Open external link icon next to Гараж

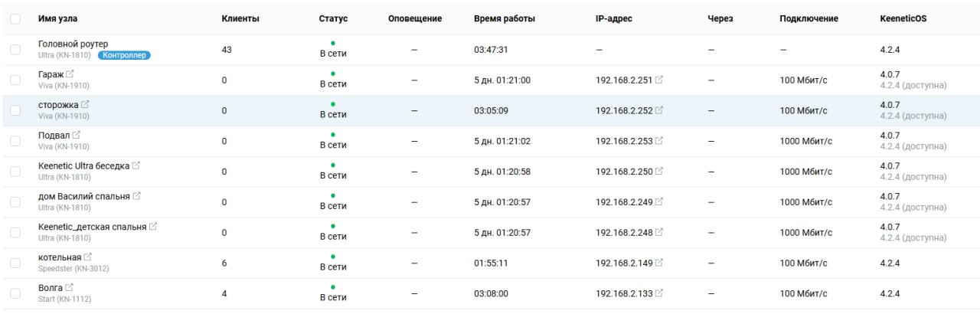pyautogui.click(x=70, y=74)
